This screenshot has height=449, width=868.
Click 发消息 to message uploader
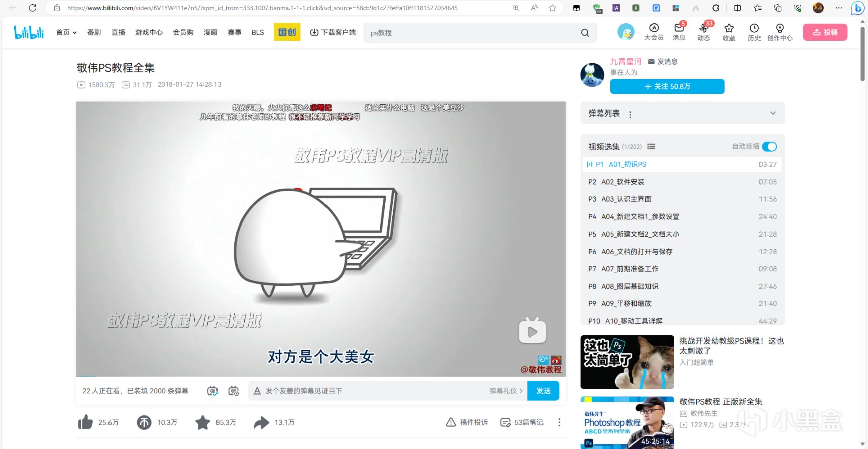pos(663,62)
